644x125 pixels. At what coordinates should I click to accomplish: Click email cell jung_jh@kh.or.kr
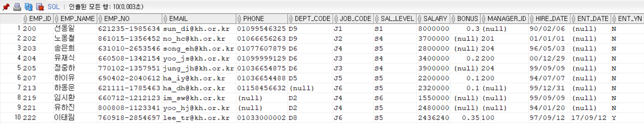click(199, 68)
